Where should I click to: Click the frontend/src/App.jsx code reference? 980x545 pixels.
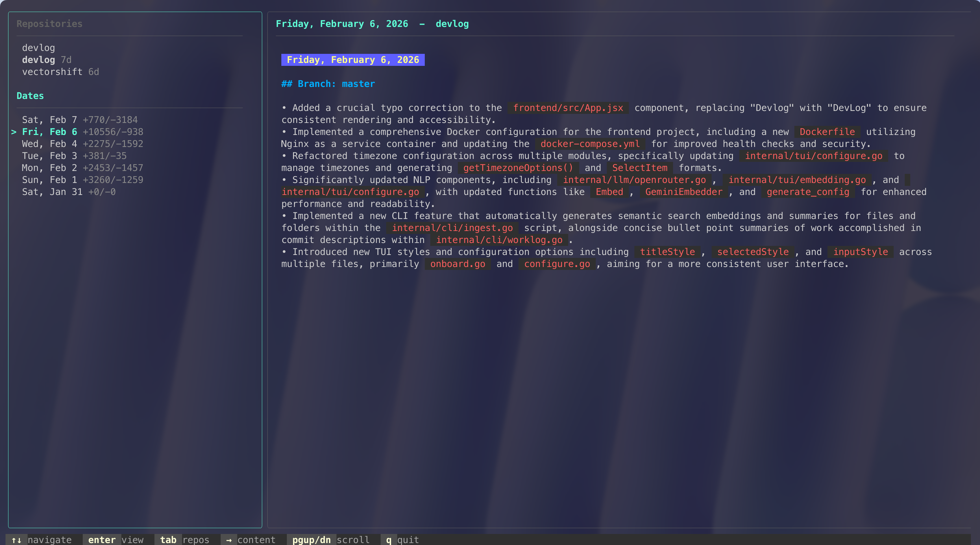coord(568,108)
